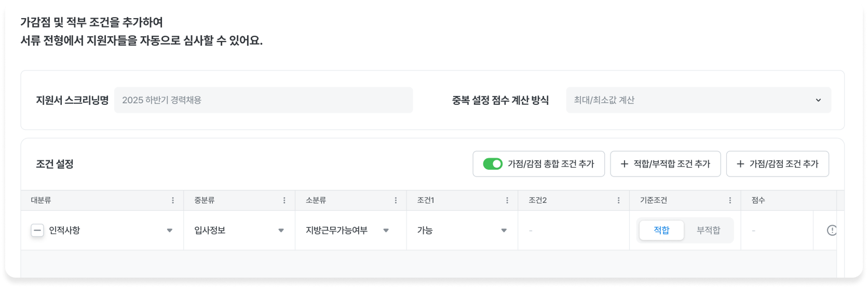Open 소분류 column options menu icon
This screenshot has width=868, height=288.
tap(396, 200)
